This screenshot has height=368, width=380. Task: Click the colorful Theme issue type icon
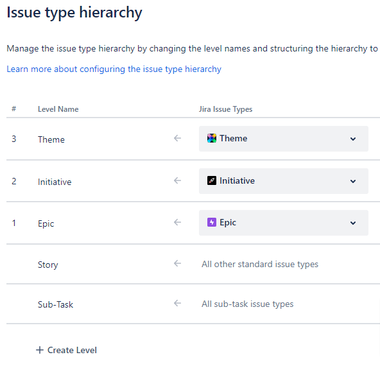click(212, 138)
